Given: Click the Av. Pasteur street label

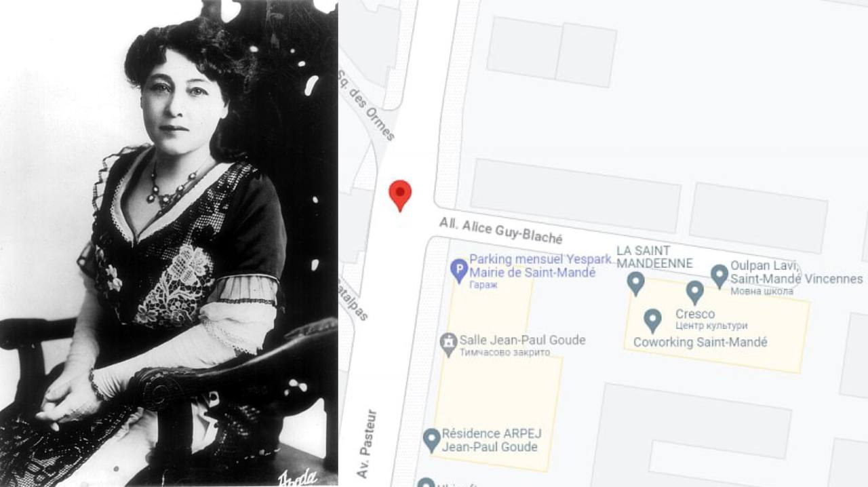Looking at the screenshot, I should pyautogui.click(x=367, y=444).
